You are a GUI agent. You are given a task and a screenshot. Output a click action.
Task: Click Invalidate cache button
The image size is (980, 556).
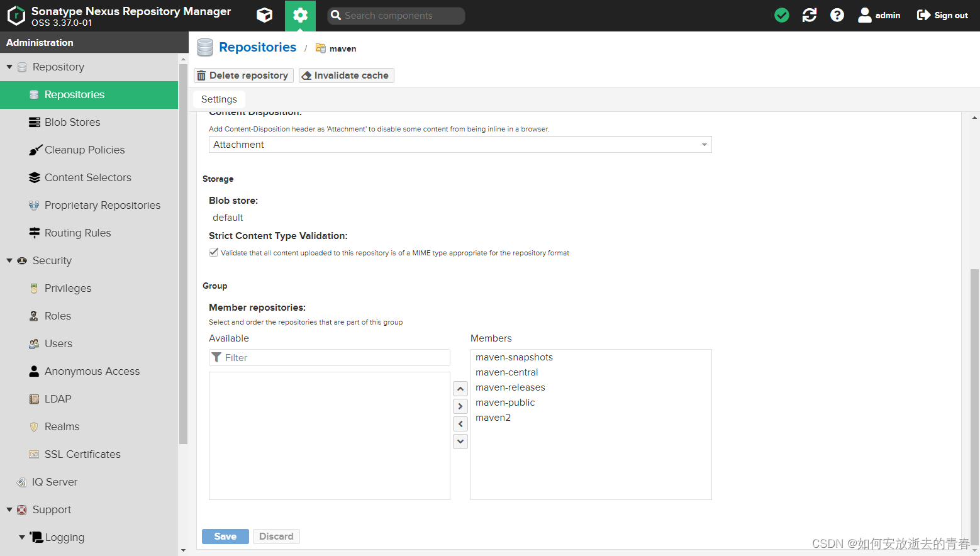point(347,75)
